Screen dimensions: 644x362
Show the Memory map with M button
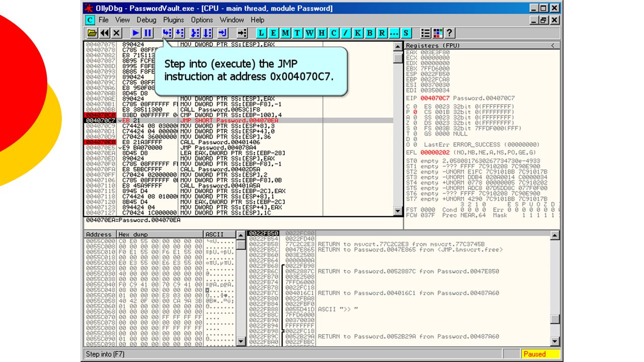click(286, 33)
